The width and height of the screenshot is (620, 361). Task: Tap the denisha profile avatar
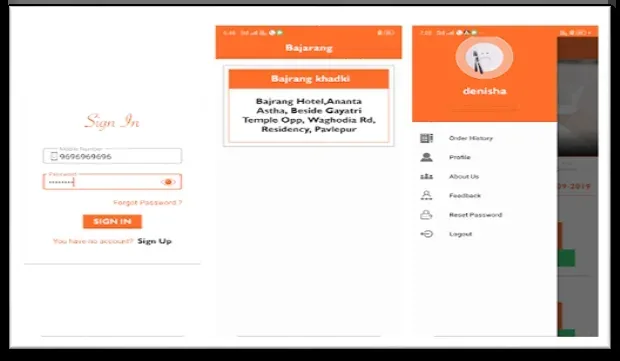point(484,58)
